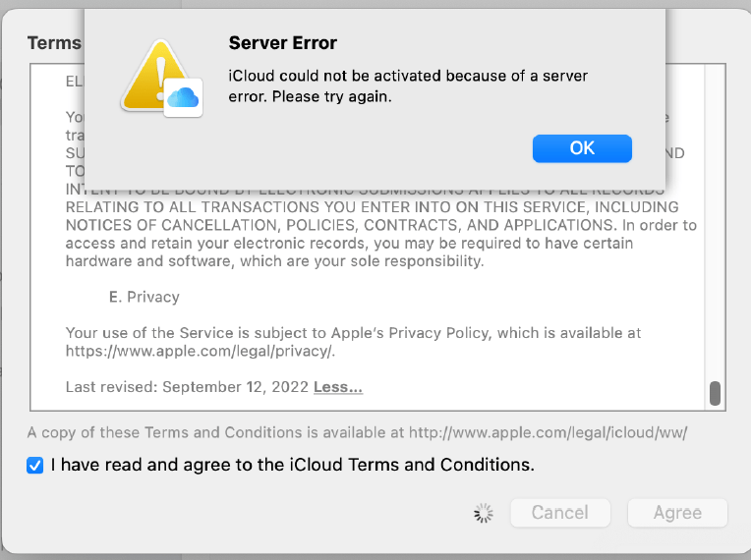Click the terms text area scrollbar thumb
The height and width of the screenshot is (560, 751).
[x=715, y=393]
